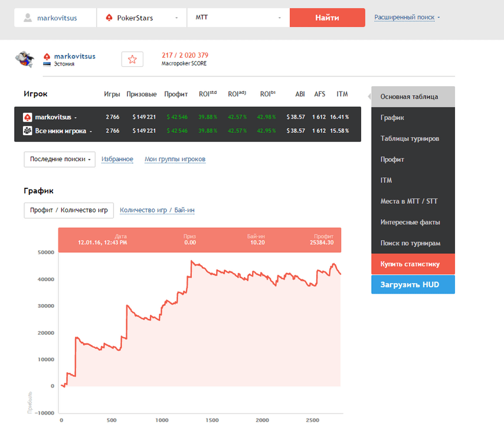Click the player avatar image
The height and width of the screenshot is (424, 504).
pyautogui.click(x=25, y=59)
